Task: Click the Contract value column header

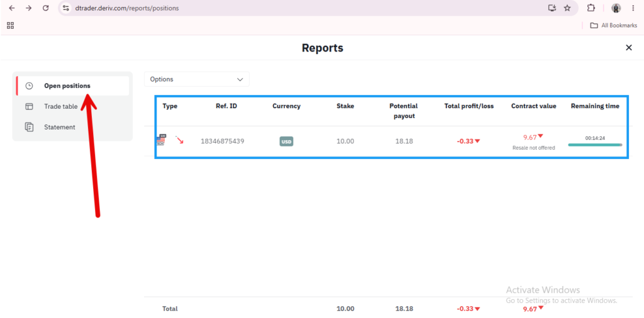Action: tap(533, 106)
